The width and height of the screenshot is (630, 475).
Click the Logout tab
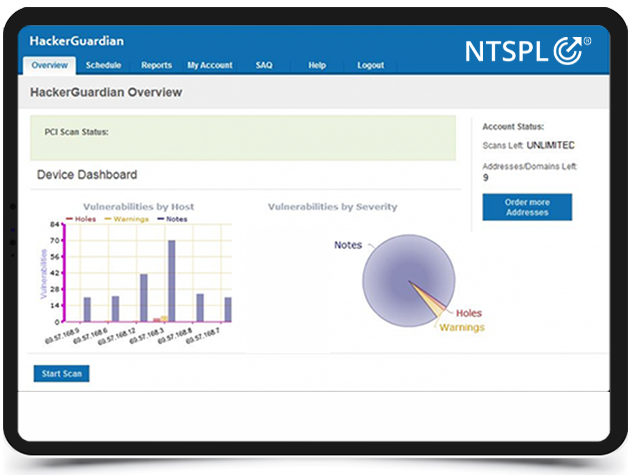click(370, 65)
